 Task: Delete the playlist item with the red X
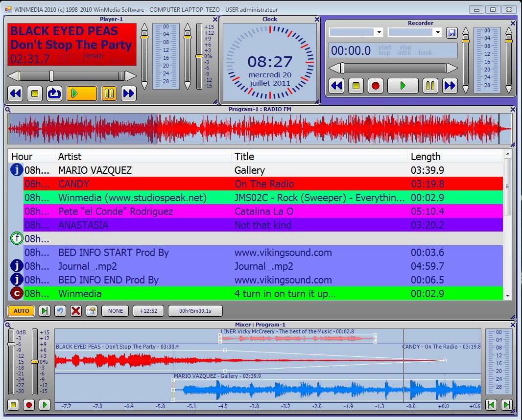click(x=75, y=311)
